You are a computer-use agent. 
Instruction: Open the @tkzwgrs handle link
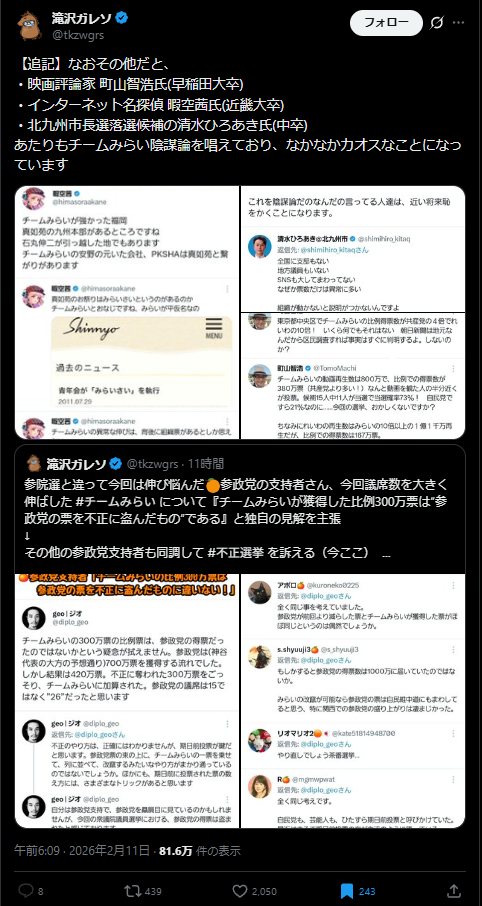[79, 35]
